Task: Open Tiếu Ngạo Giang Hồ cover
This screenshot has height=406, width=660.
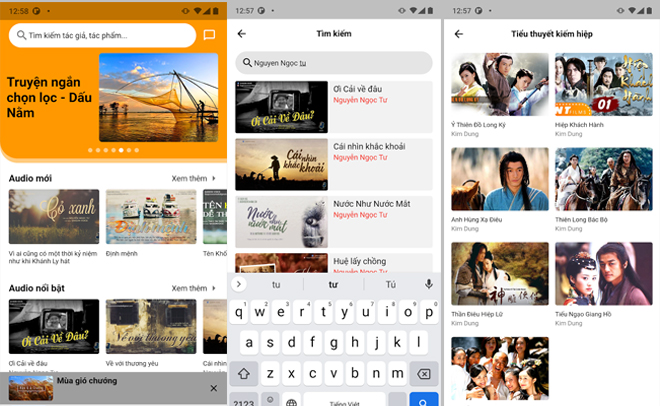Action: coord(604,273)
